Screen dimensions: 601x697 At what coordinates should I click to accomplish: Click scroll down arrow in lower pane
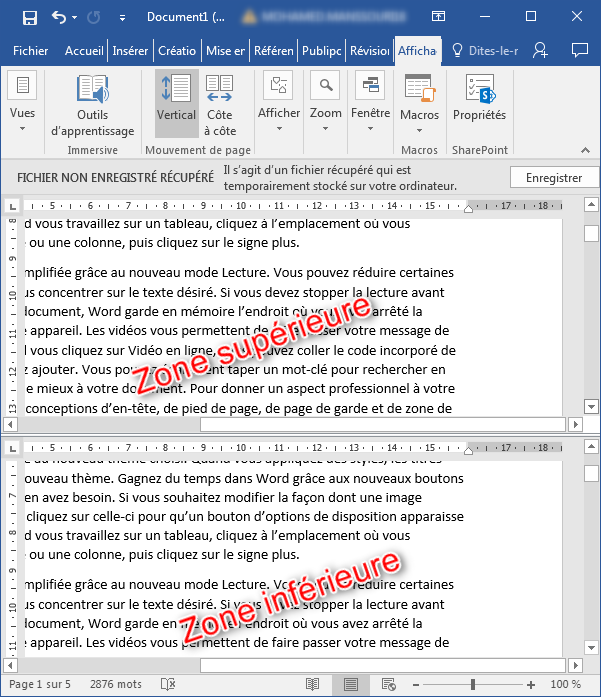pos(591,648)
